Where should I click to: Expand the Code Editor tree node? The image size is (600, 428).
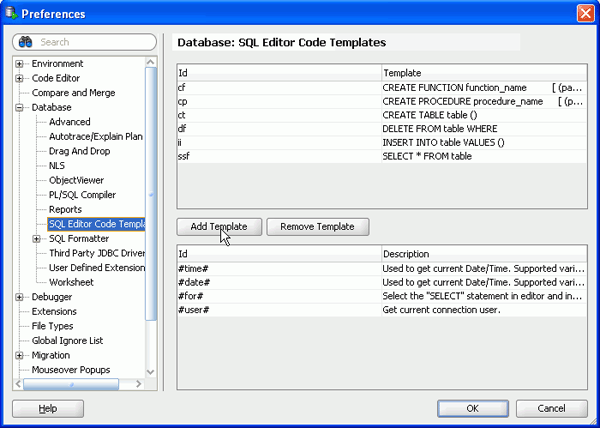pyautogui.click(x=19, y=78)
